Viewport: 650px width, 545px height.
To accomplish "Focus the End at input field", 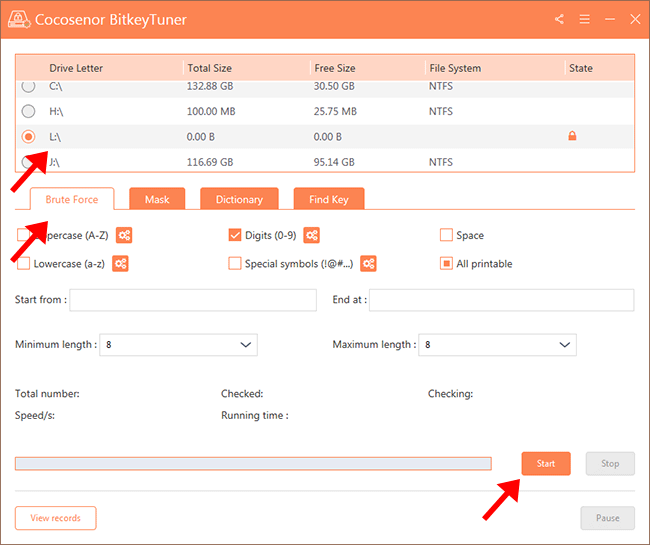I will pos(502,300).
